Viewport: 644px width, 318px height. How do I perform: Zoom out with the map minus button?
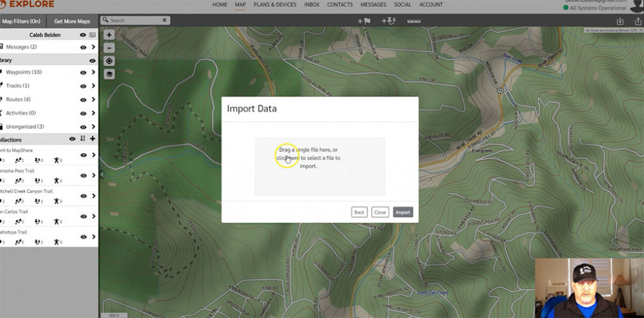point(109,48)
